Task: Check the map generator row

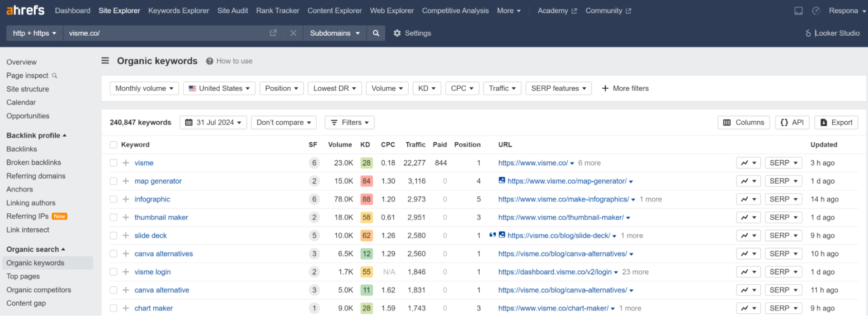Action: (113, 181)
